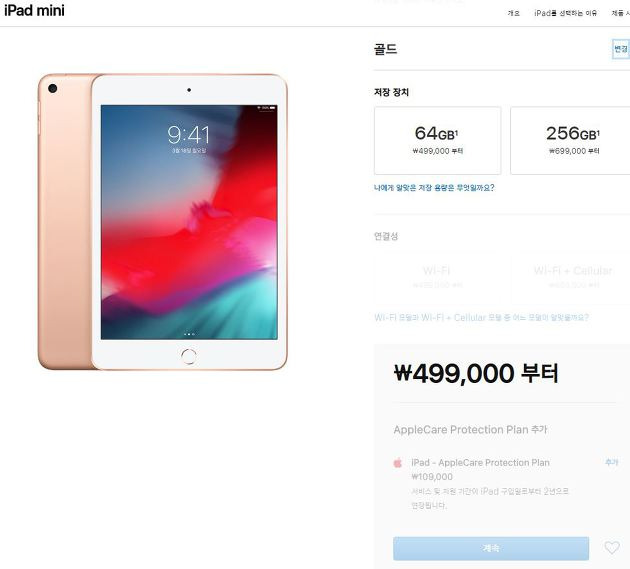
Task: Click the iPad home button in image
Action: [188, 356]
